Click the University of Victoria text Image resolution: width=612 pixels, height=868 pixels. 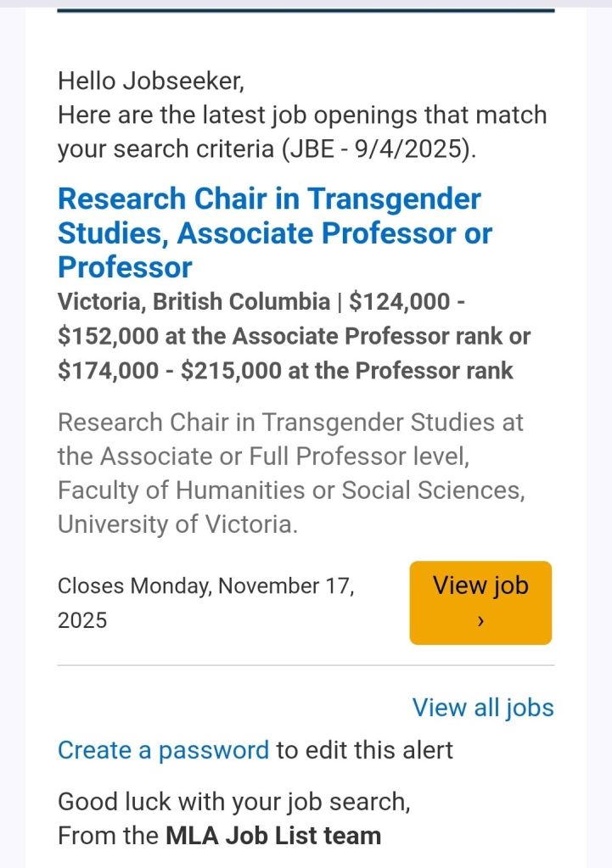click(177, 524)
